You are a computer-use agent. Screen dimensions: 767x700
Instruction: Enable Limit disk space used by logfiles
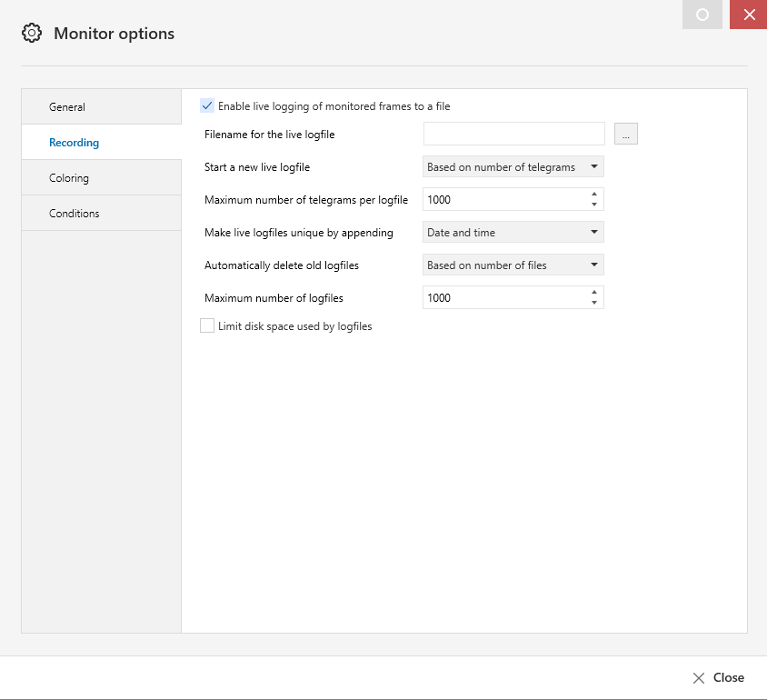(207, 325)
